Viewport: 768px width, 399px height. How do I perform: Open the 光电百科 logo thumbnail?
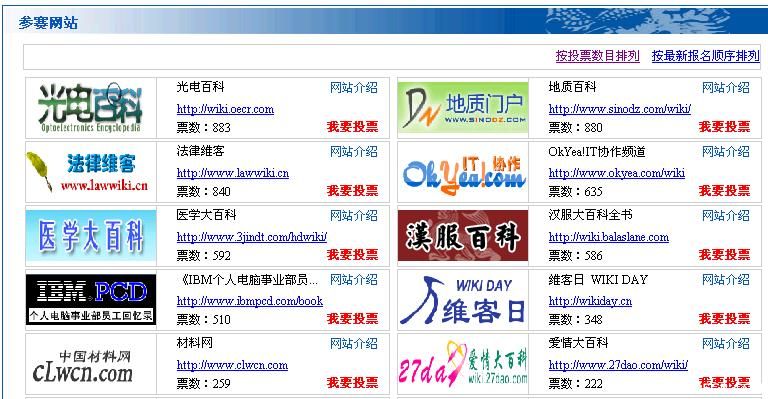click(91, 108)
